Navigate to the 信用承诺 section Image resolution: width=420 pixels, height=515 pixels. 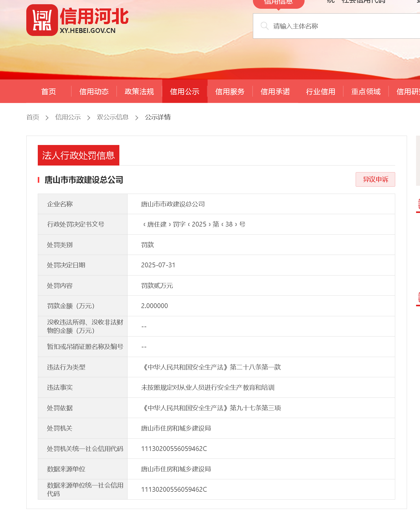[x=275, y=92]
